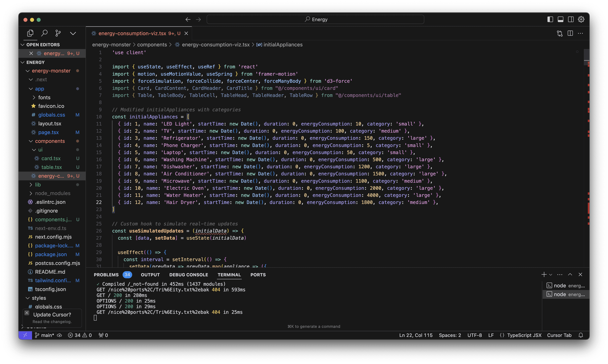This screenshot has height=364, width=608.
Task: Open settings gear in title bar
Action: [581, 19]
